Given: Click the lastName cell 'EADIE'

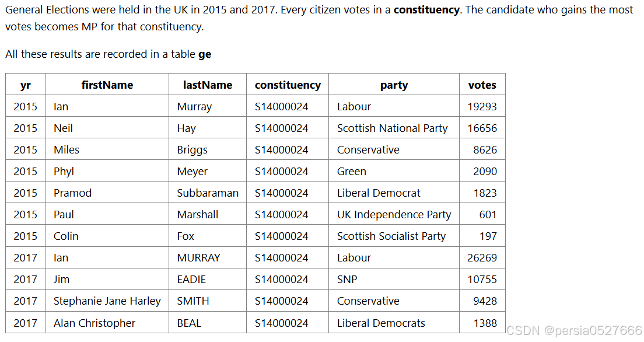Looking at the screenshot, I should [x=208, y=280].
